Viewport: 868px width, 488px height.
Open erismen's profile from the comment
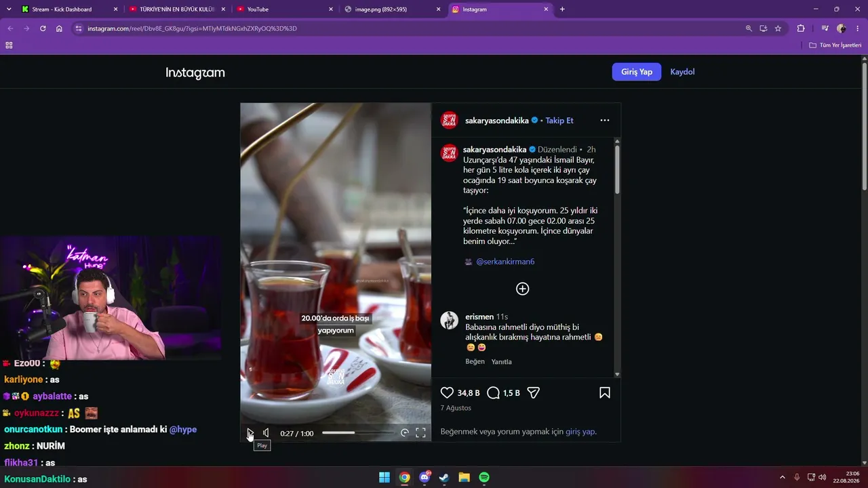coord(479,317)
